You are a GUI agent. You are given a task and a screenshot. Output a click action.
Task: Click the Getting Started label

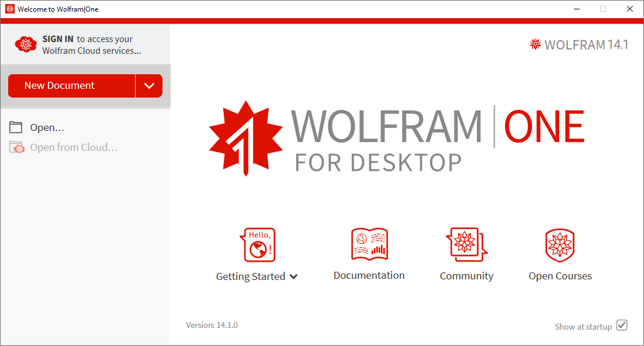coord(251,276)
